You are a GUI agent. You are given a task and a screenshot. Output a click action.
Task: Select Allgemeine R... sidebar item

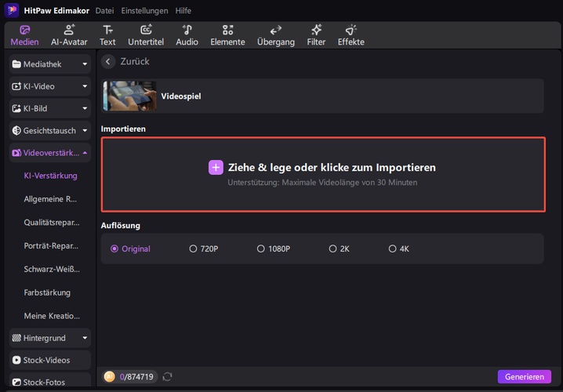point(50,199)
